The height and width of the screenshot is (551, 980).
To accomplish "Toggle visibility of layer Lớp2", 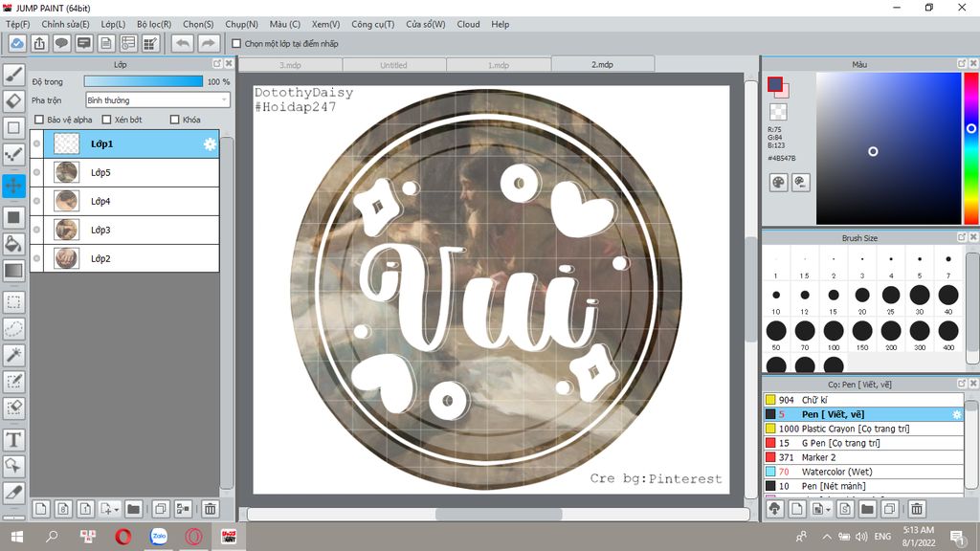I will [x=37, y=258].
